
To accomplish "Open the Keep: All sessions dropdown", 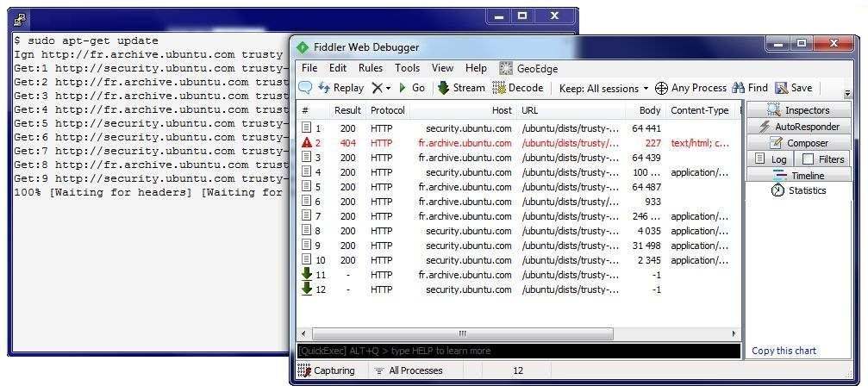I will (603, 88).
